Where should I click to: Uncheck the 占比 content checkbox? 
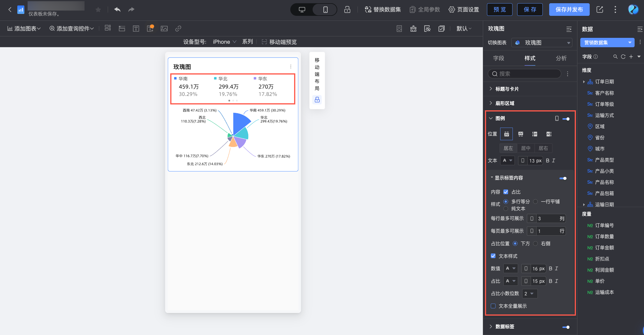pyautogui.click(x=506, y=192)
